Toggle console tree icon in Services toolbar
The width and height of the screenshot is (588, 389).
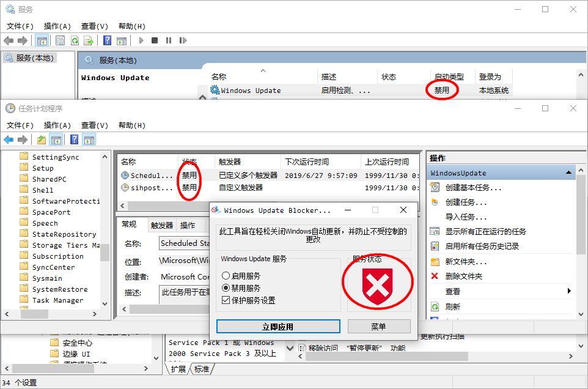(42, 40)
